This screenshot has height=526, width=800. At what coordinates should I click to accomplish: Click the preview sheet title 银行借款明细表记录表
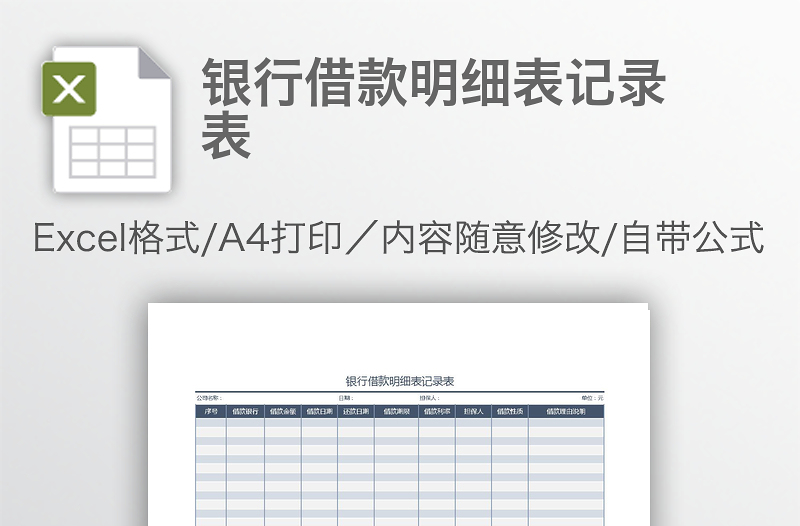pyautogui.click(x=399, y=381)
